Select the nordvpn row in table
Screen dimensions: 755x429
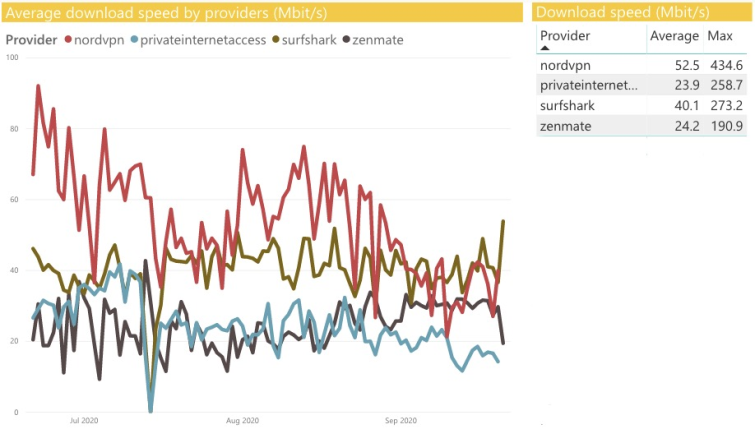(642, 65)
